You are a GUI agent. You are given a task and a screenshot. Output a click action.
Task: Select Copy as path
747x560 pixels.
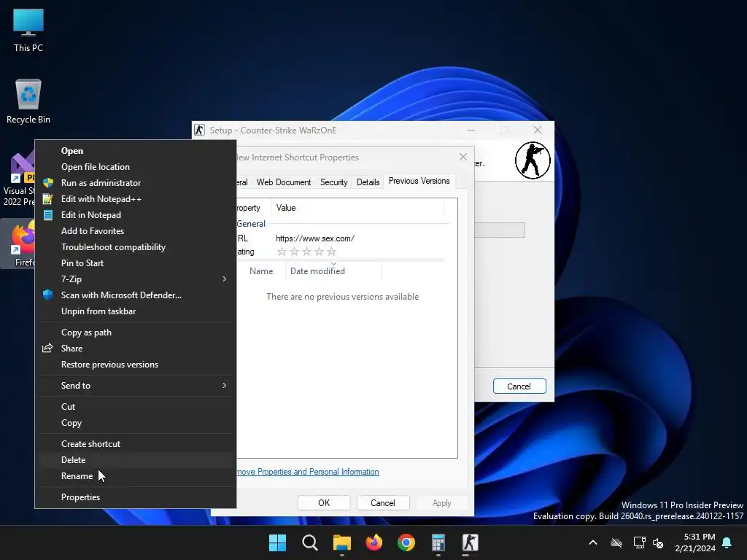pyautogui.click(x=135, y=332)
